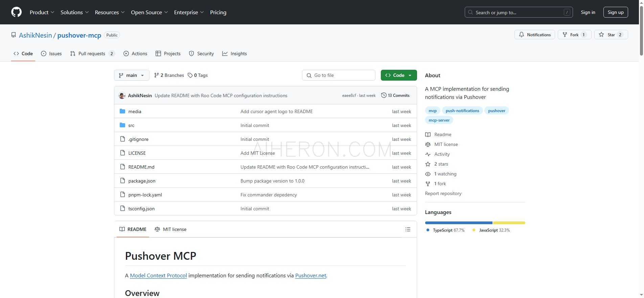Click the pushover topic tag

click(x=497, y=110)
